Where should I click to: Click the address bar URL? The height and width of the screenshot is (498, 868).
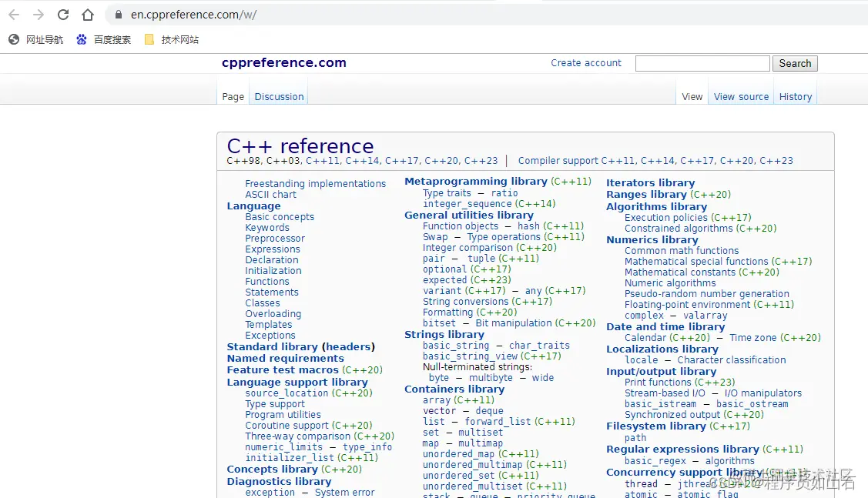pos(193,15)
